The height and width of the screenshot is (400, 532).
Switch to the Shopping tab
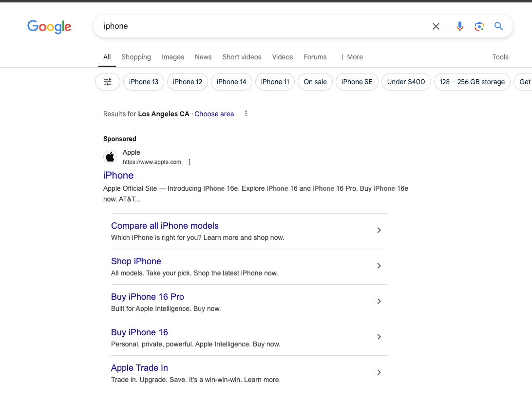click(x=136, y=57)
